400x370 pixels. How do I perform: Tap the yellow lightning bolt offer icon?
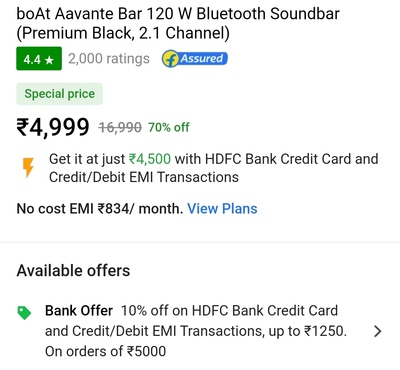click(28, 168)
